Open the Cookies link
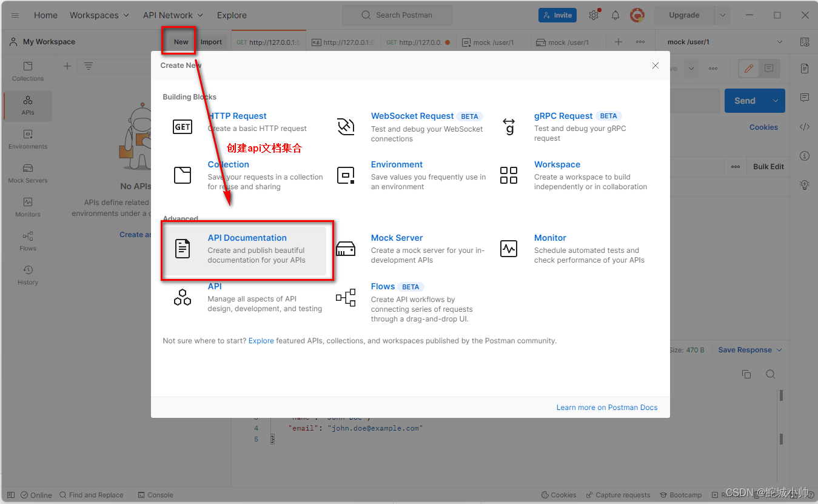This screenshot has height=504, width=818. tap(763, 127)
